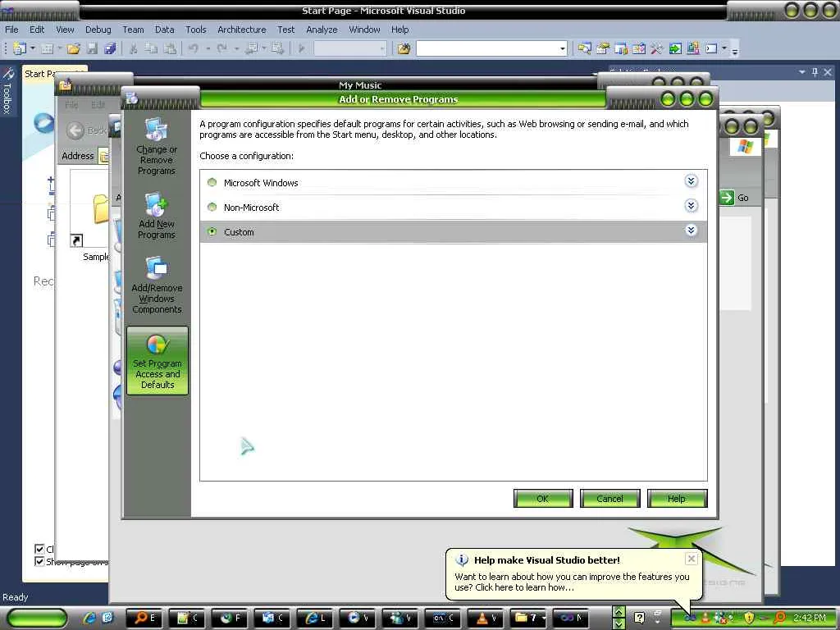The width and height of the screenshot is (840, 630).
Task: Open the Edit menu in Visual Studio
Action: (37, 30)
